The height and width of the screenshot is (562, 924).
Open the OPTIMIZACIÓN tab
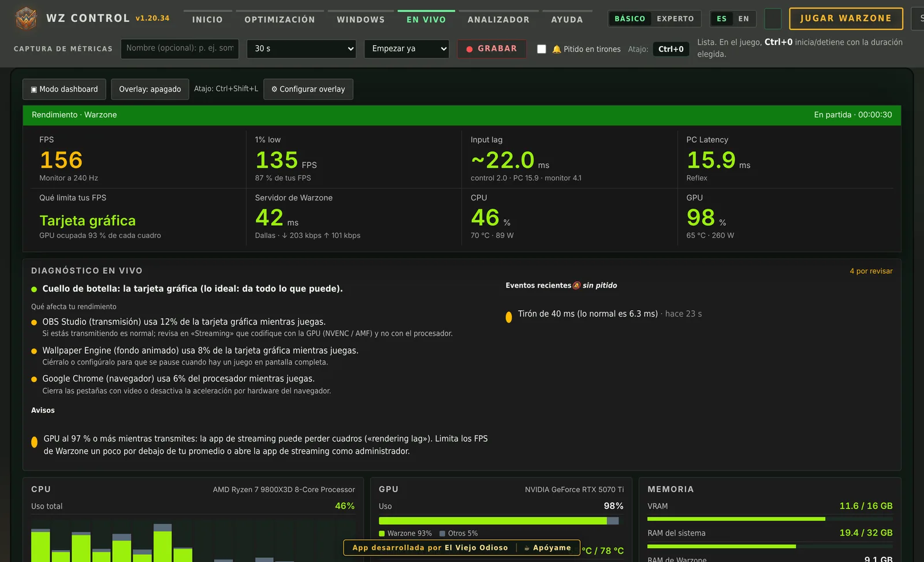click(x=280, y=20)
